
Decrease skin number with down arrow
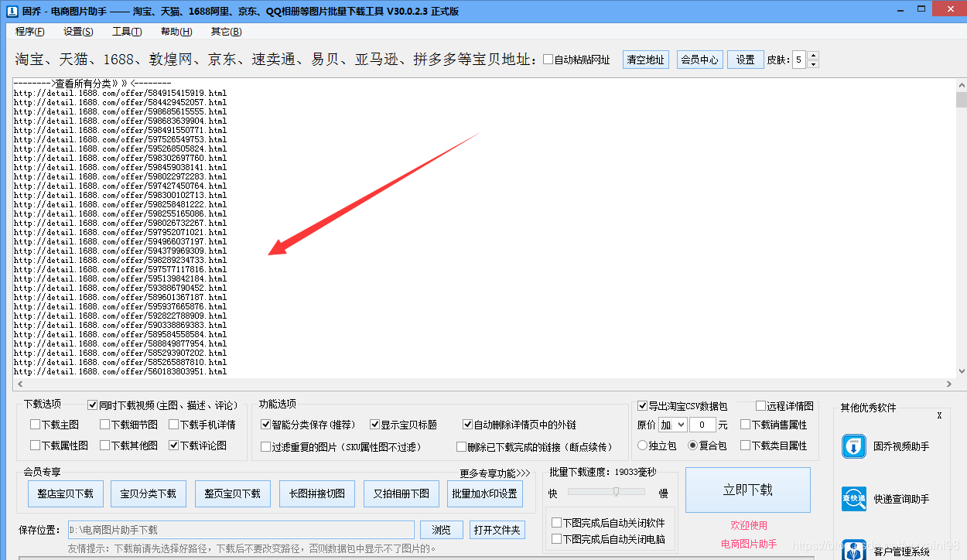coord(812,64)
